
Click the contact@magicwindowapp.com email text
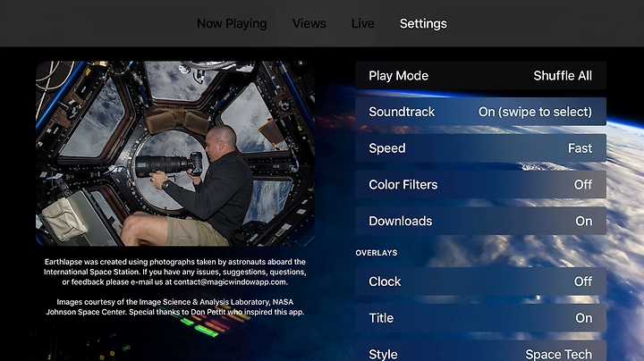[230, 282]
